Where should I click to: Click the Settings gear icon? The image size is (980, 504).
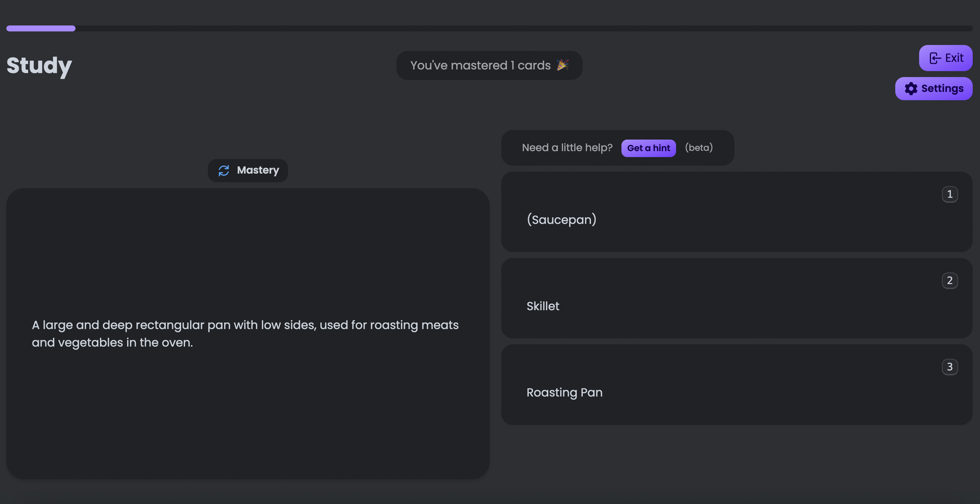point(911,88)
